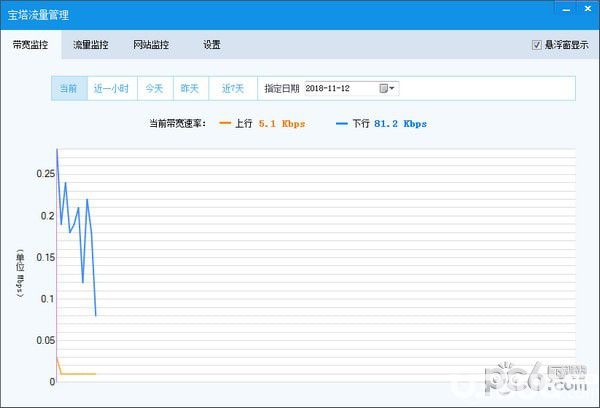Toggle the 悬浮窗显示 checkbox
This screenshot has width=600, height=408.
pyautogui.click(x=536, y=45)
